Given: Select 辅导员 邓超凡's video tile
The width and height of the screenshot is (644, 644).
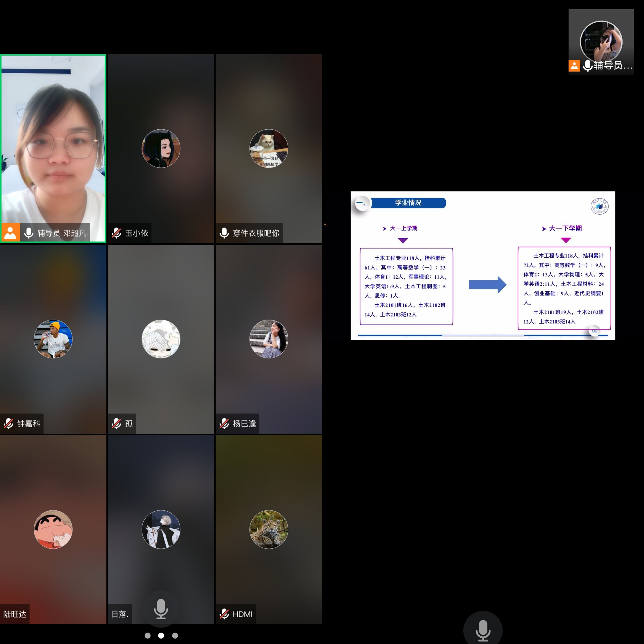Looking at the screenshot, I should click(53, 140).
